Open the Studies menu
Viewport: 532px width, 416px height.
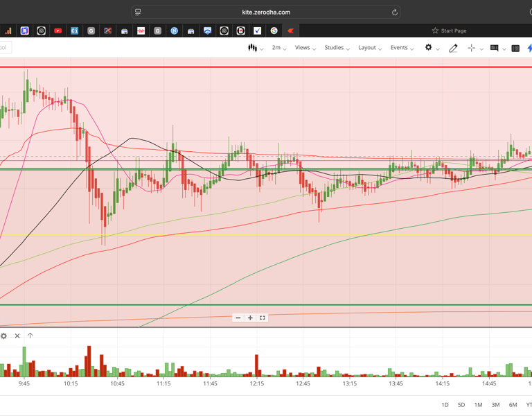(x=337, y=48)
